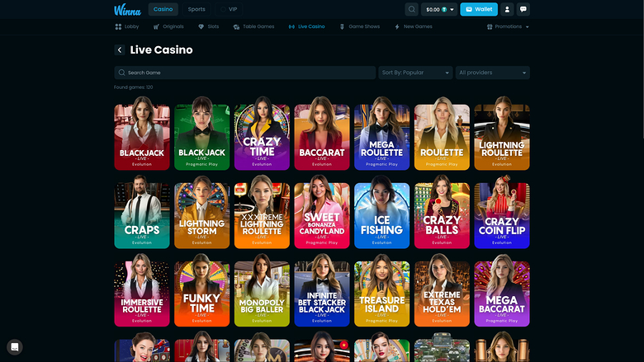Viewport: 644px width, 362px height.
Task: Open the Lightning Roulette game card
Action: point(501,134)
